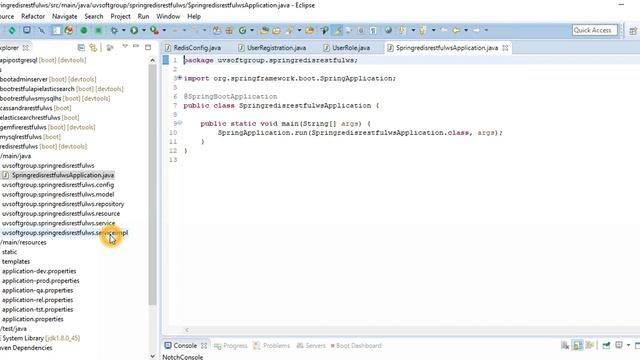
Task: Select the springredisrestfulws.resource package
Action: point(61,213)
